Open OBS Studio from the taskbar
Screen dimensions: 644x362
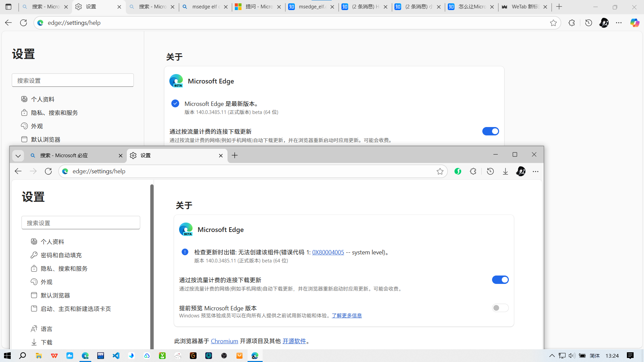tap(224, 356)
